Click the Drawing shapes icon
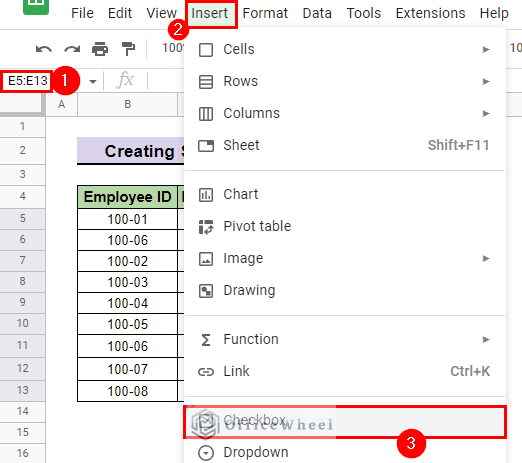522x463 pixels. 206,291
